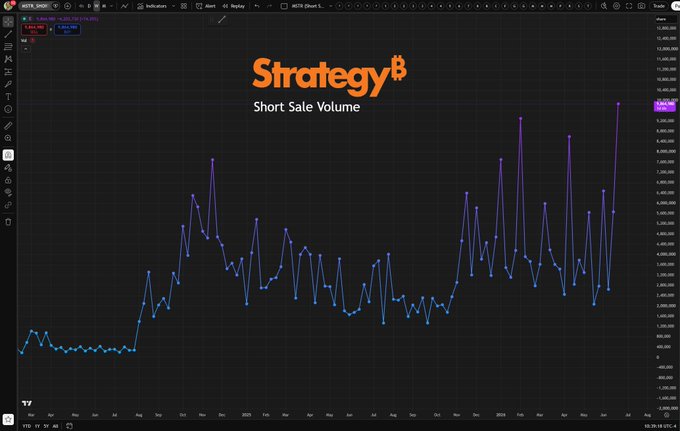Click the compare or add symbol plus icon
Viewport: 680px width, 431px height.
[67, 6]
